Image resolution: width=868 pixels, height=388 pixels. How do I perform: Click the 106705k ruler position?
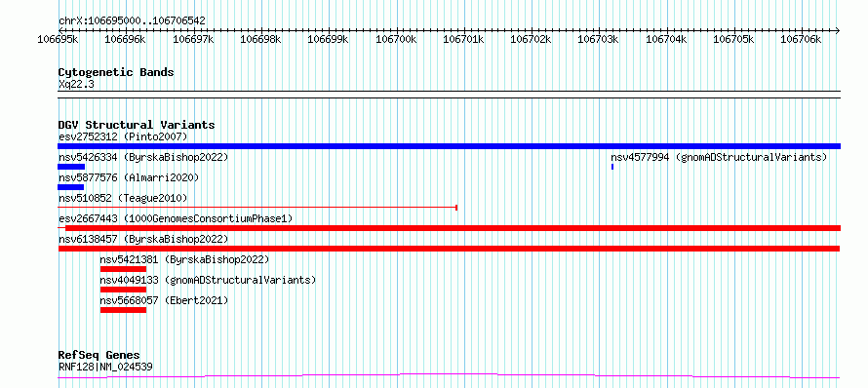(733, 39)
